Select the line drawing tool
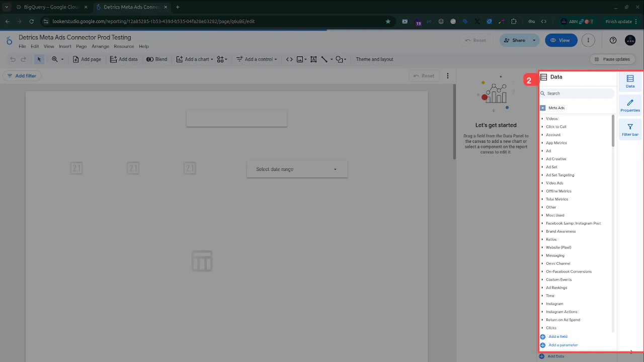 [325, 59]
